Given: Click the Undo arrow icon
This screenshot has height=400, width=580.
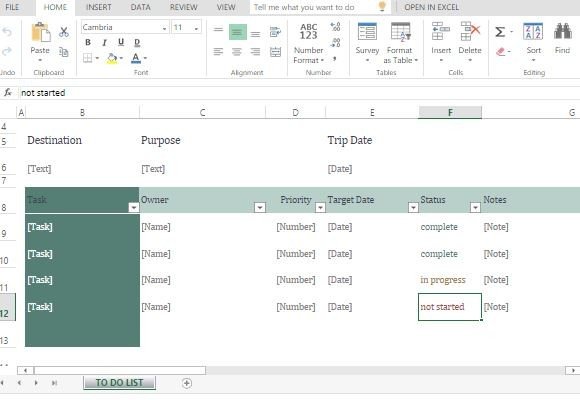Looking at the screenshot, I should point(7,32).
